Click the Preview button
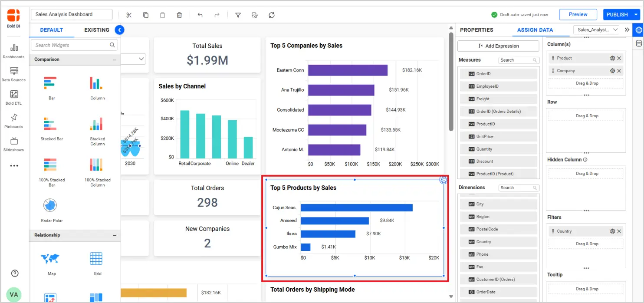 [578, 14]
